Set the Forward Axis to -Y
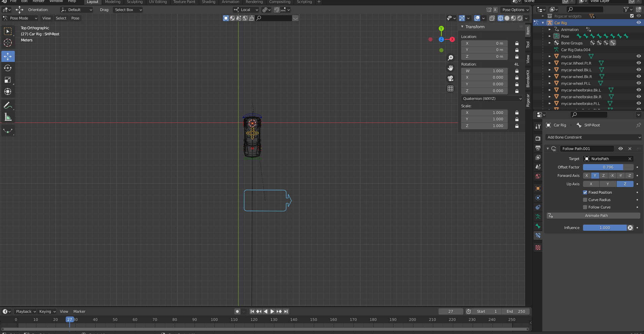 621,176
